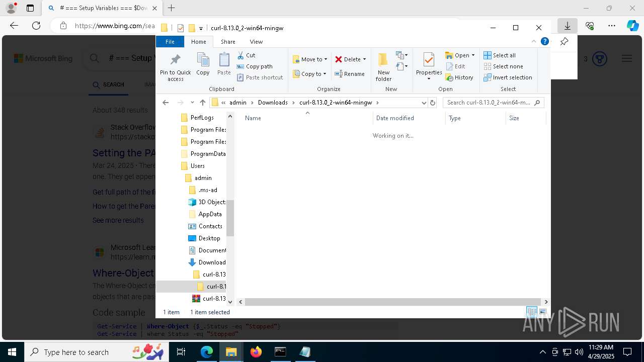Open Explorer Help icon
This screenshot has height=362, width=644.
(544, 42)
